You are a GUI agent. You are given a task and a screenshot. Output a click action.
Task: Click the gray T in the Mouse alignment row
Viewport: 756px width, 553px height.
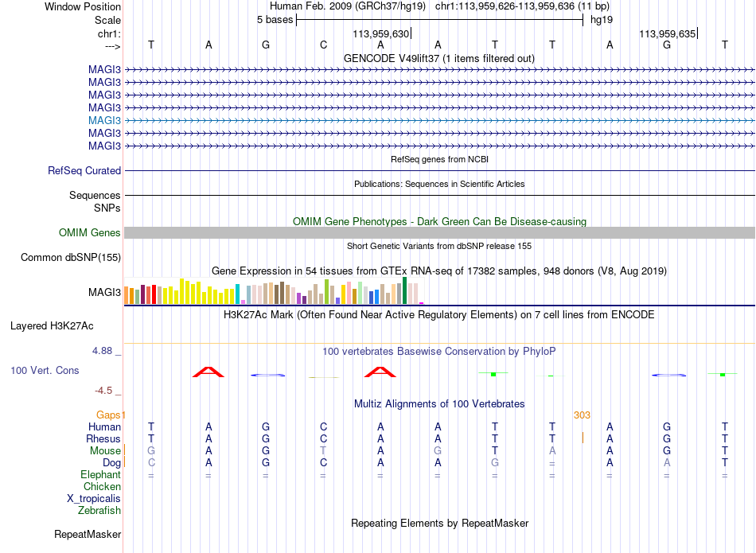tap(324, 451)
